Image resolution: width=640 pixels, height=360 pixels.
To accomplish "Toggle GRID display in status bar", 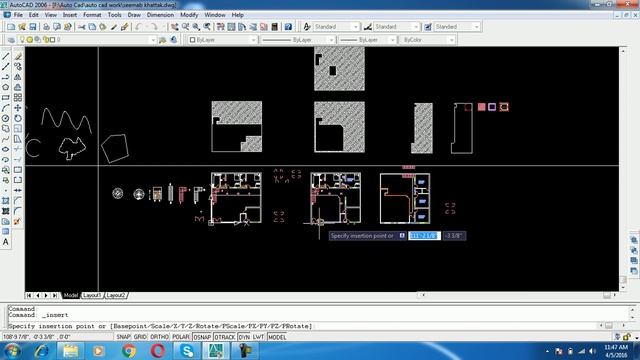I will pyautogui.click(x=140, y=337).
